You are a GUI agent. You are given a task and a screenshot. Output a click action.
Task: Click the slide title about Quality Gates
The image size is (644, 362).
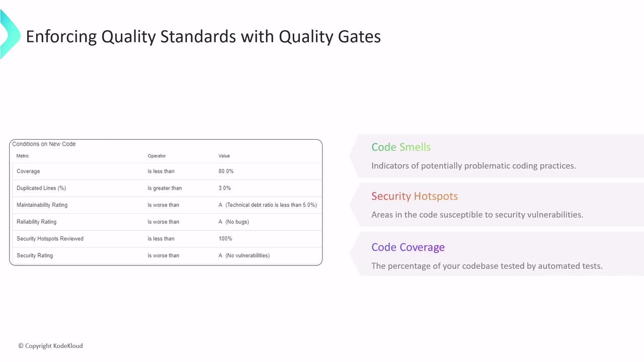click(x=203, y=37)
